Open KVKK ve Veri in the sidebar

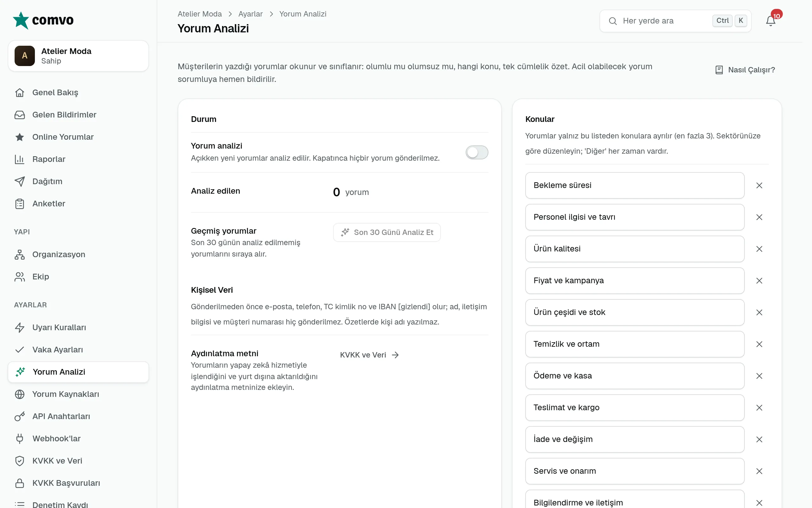[x=78, y=461]
